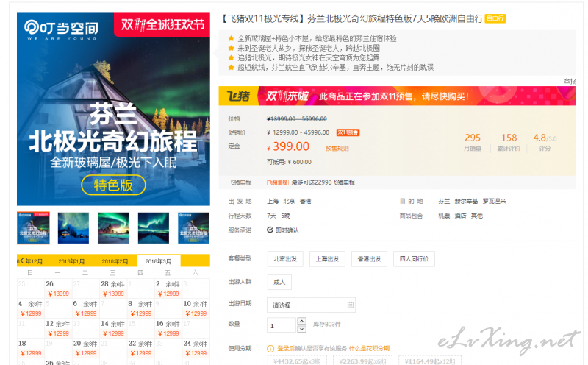
Task: Select the 成人 traveler type
Action: [x=279, y=282]
